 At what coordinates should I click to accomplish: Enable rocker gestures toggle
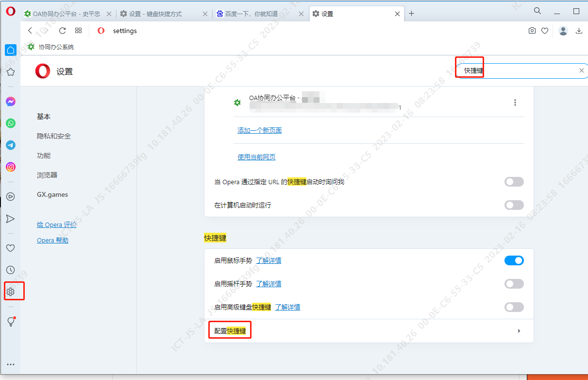514,284
